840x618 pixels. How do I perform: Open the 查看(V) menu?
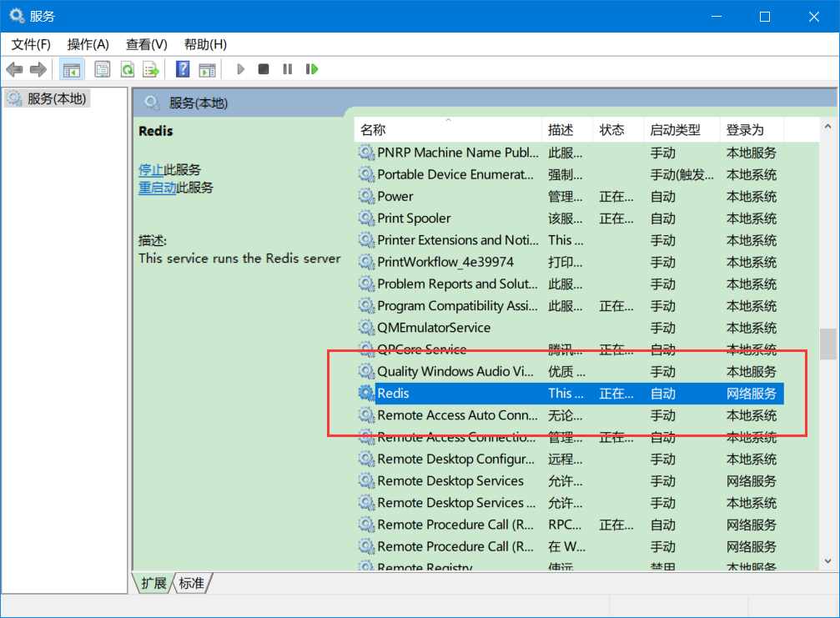point(146,44)
